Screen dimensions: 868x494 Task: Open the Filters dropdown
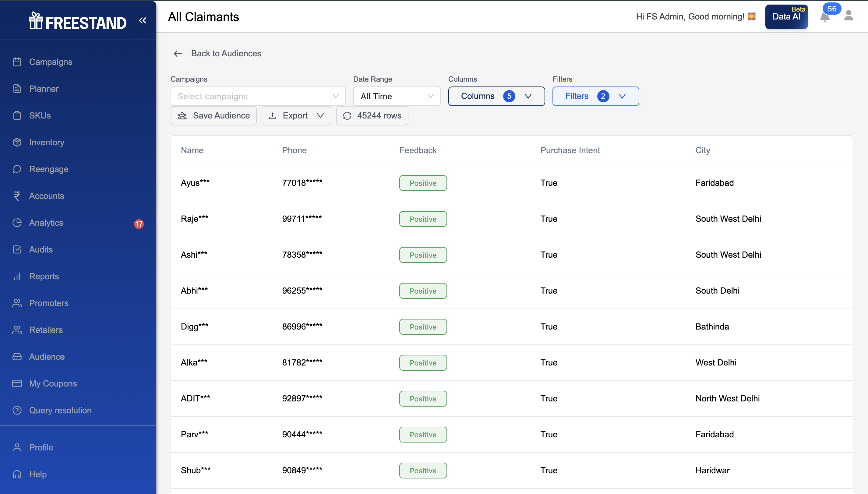(595, 96)
